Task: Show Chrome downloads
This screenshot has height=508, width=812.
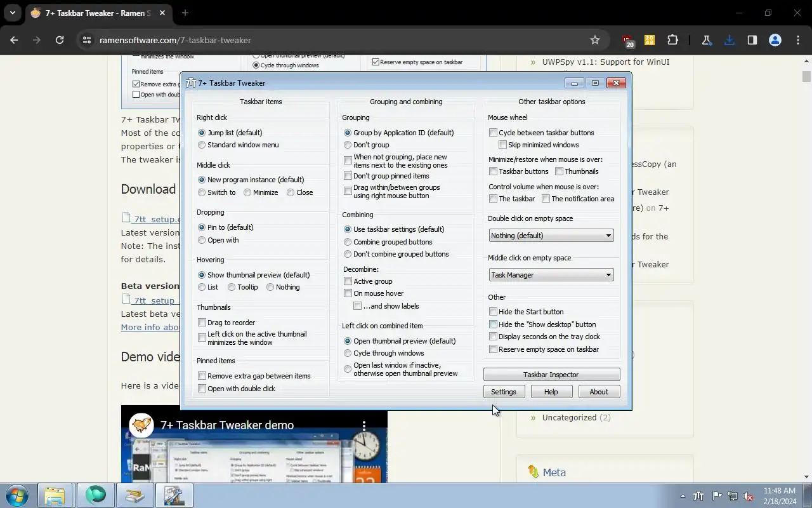Action: 729,40
